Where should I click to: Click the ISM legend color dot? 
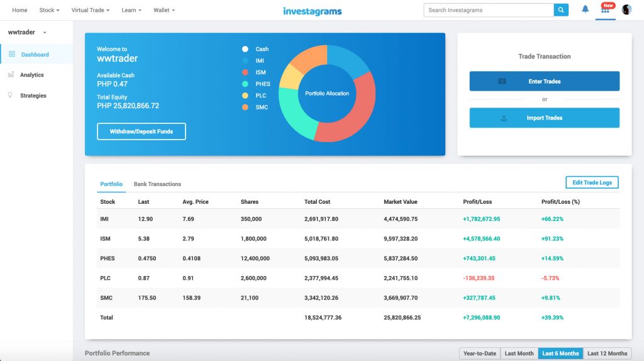click(x=245, y=72)
